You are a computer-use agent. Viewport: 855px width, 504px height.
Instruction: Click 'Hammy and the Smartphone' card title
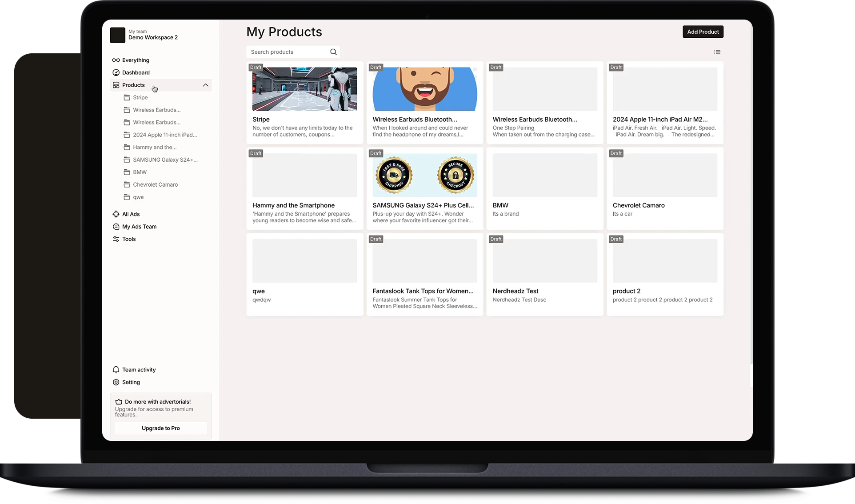tap(293, 205)
